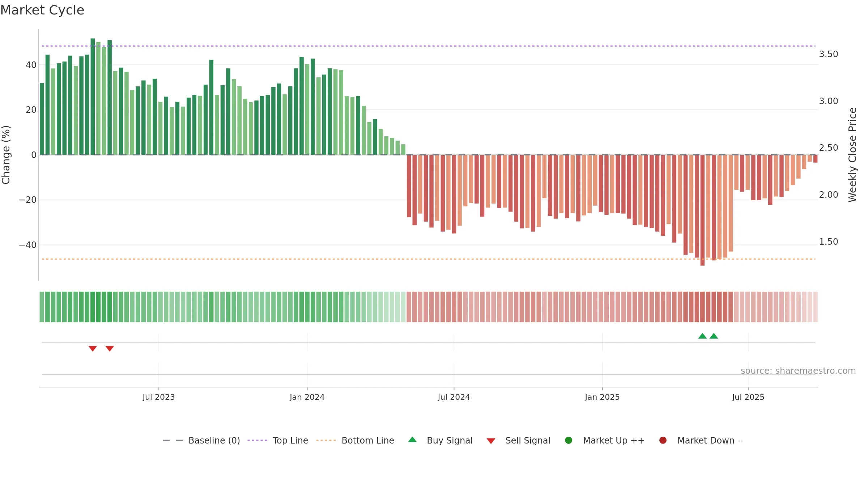This screenshot has width=868, height=488.
Task: Click the 2.00 price axis value
Action: pos(829,195)
